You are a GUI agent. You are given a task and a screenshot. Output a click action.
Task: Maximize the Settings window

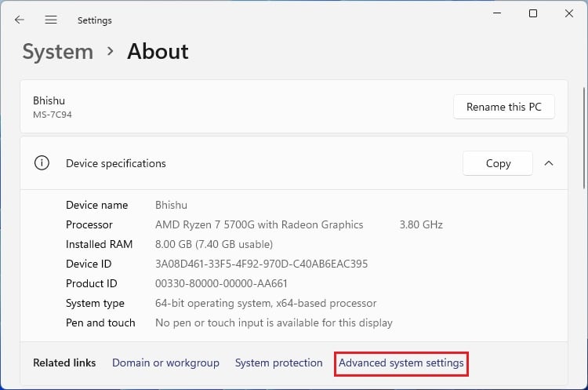click(x=533, y=14)
